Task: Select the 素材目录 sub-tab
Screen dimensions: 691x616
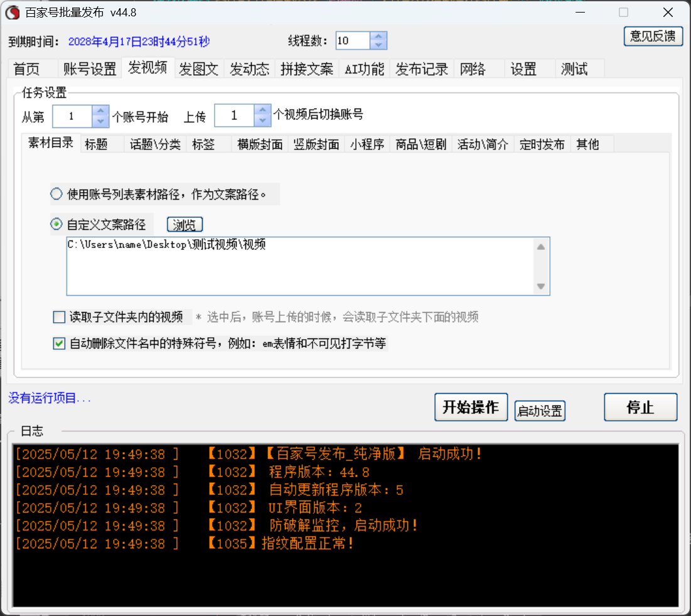Action: click(51, 143)
